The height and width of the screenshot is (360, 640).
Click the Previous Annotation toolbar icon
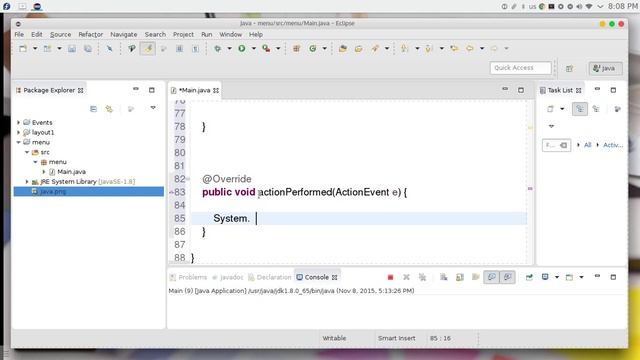[x=429, y=49]
